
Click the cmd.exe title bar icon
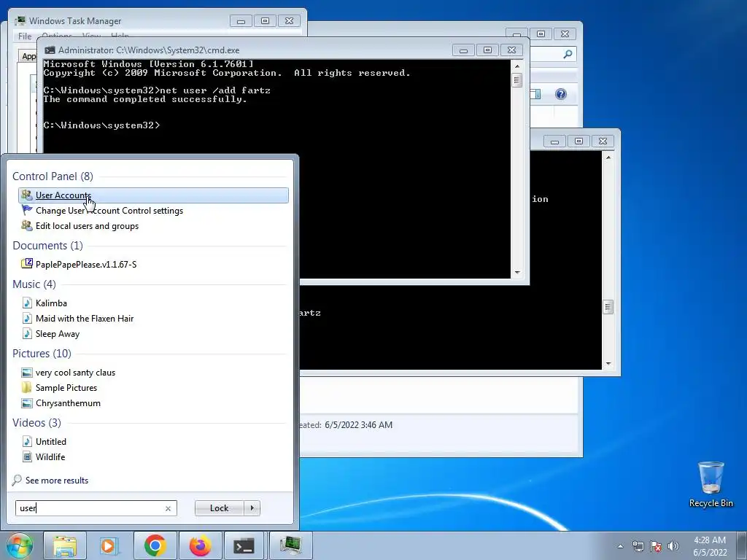50,50
